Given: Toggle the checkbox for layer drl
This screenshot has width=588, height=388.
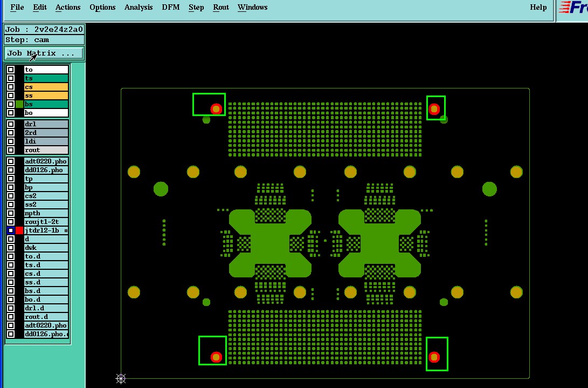Looking at the screenshot, I should pyautogui.click(x=11, y=124).
